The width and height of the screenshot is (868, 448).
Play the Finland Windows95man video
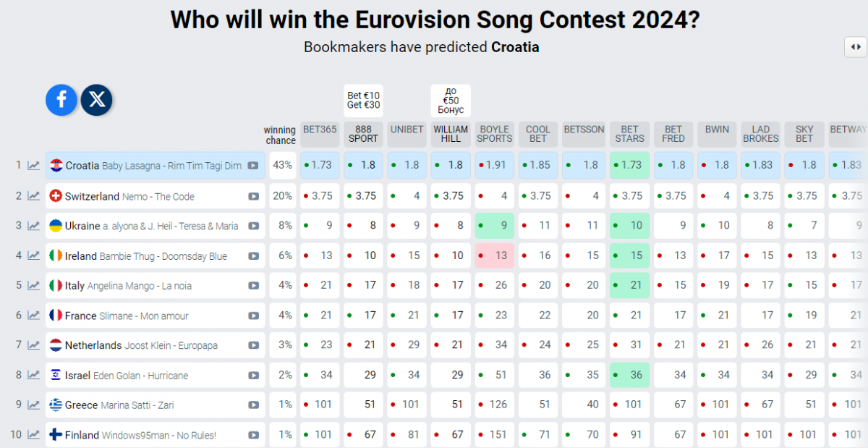pos(253,435)
